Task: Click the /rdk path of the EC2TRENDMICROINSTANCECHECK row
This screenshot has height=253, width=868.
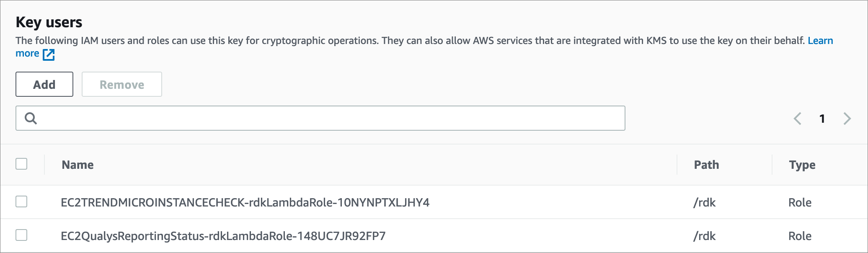Action: coord(704,203)
